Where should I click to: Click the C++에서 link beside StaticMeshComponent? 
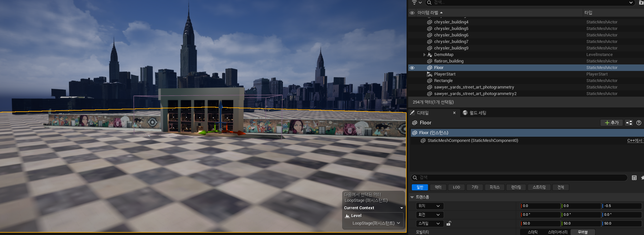635,141
